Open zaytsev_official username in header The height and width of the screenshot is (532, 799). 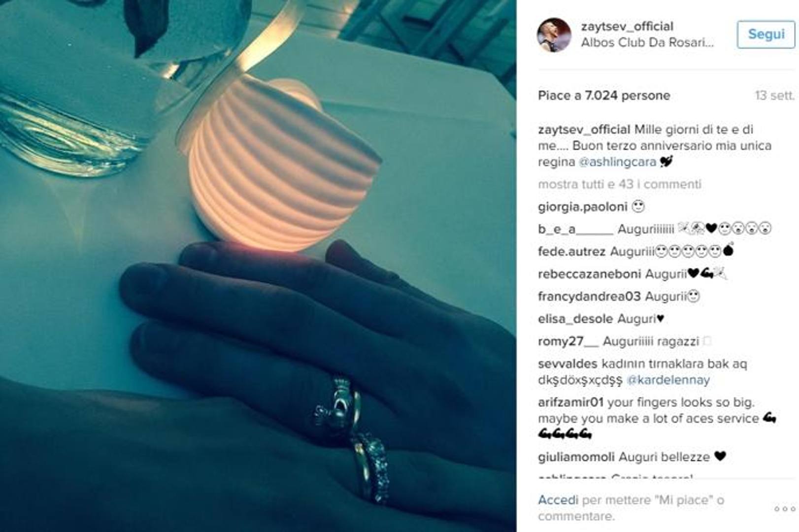click(627, 26)
